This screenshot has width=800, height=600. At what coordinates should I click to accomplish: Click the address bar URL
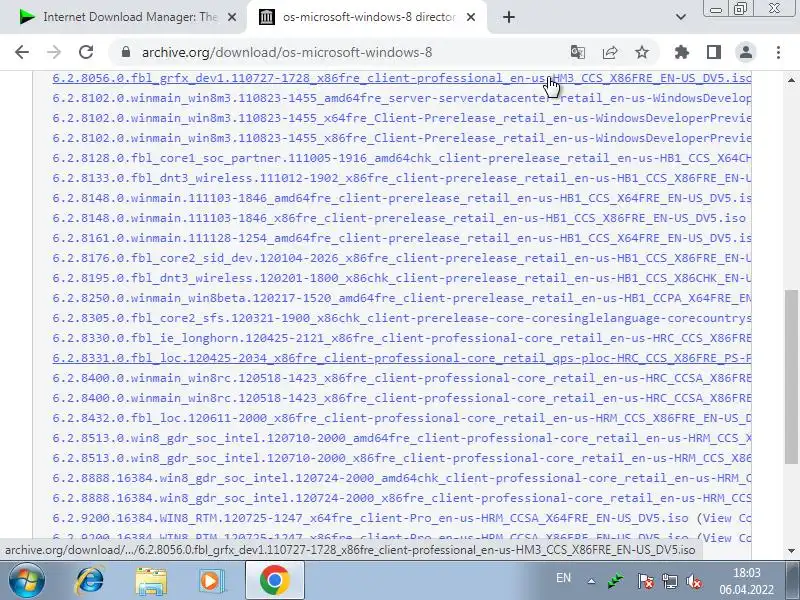tap(287, 52)
